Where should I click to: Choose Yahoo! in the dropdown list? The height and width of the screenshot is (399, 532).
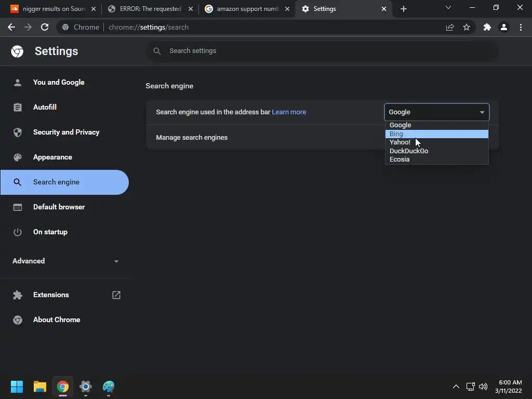click(x=436, y=142)
